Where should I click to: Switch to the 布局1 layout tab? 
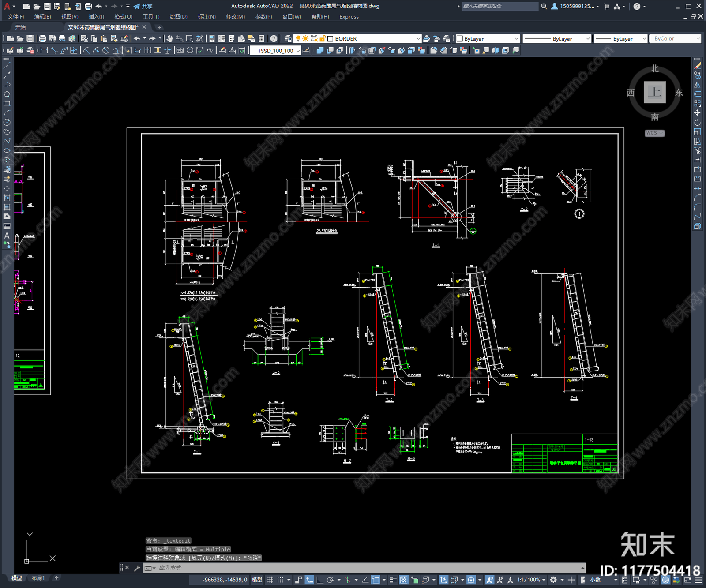tap(38, 578)
